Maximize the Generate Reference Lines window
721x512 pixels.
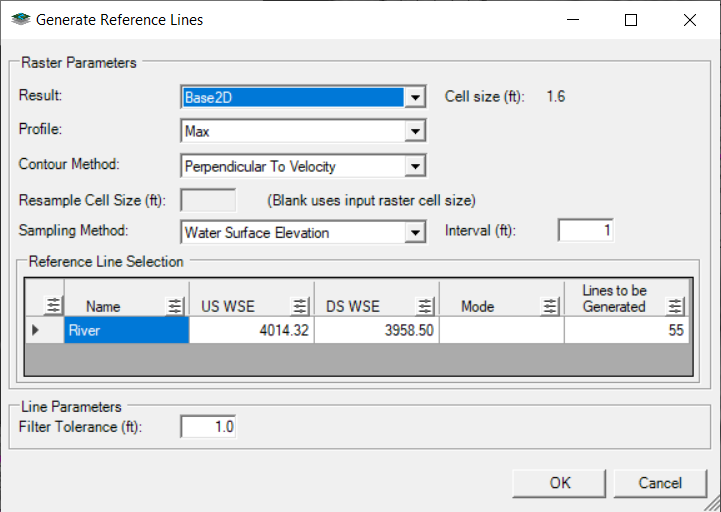tap(631, 20)
